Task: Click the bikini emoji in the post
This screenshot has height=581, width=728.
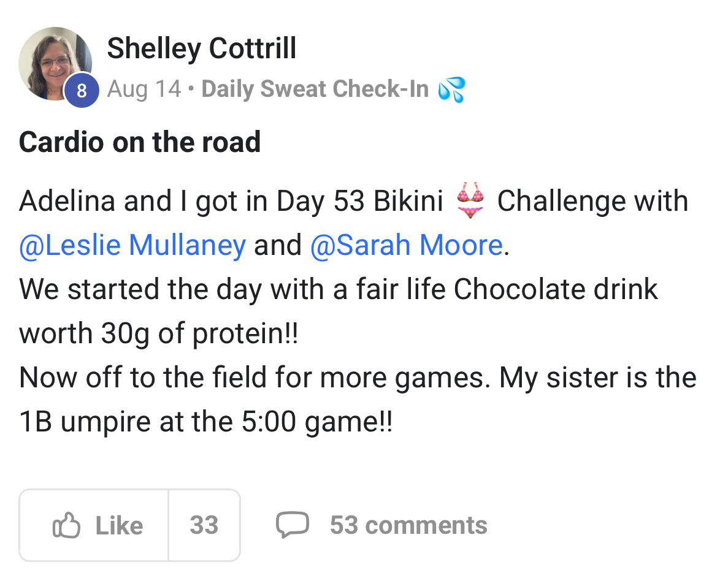Action: (470, 200)
